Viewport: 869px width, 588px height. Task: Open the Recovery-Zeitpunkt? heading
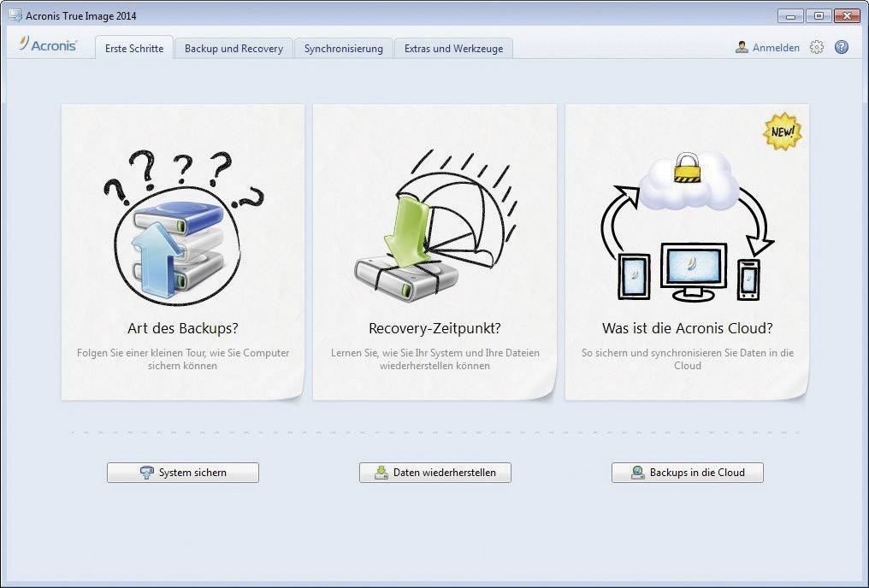(x=434, y=328)
